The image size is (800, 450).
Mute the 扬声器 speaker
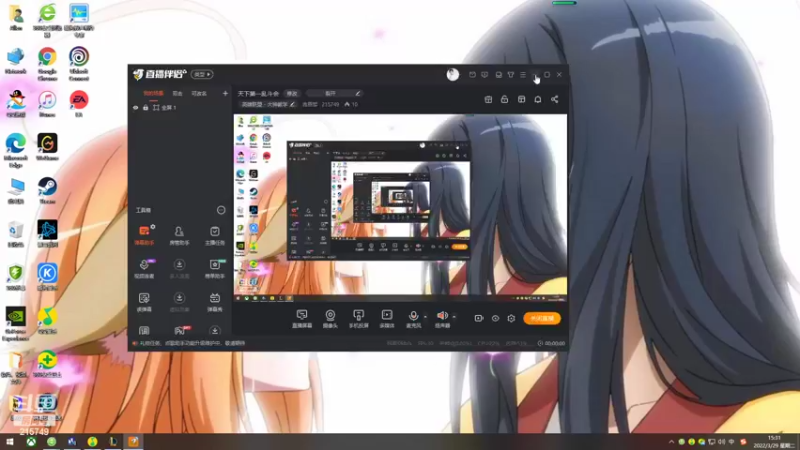click(442, 319)
